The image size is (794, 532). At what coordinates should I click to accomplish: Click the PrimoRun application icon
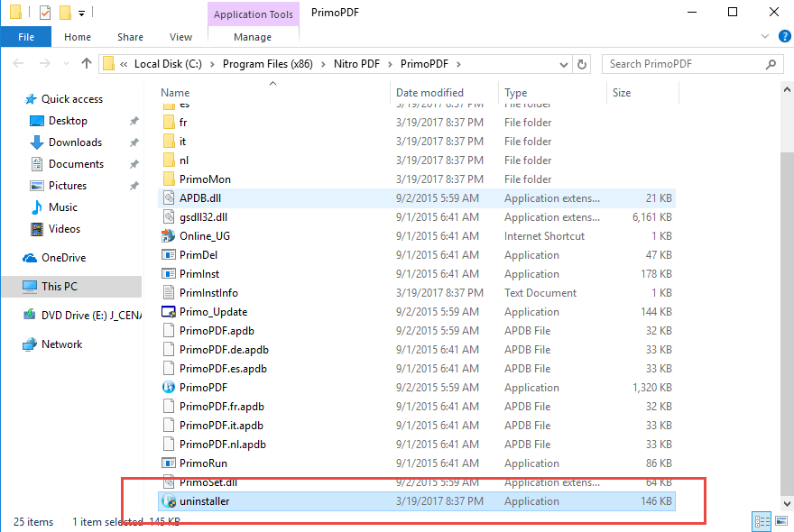[x=169, y=463]
